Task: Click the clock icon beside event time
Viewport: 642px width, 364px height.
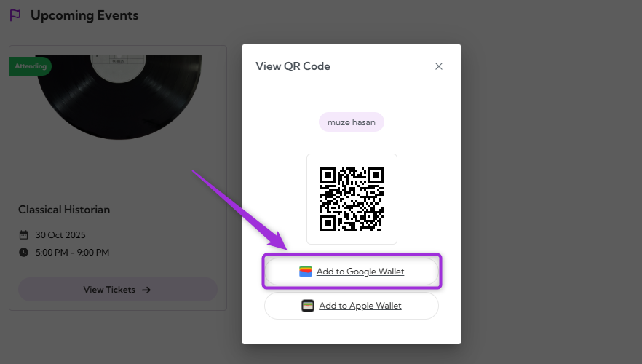Action: (x=24, y=252)
